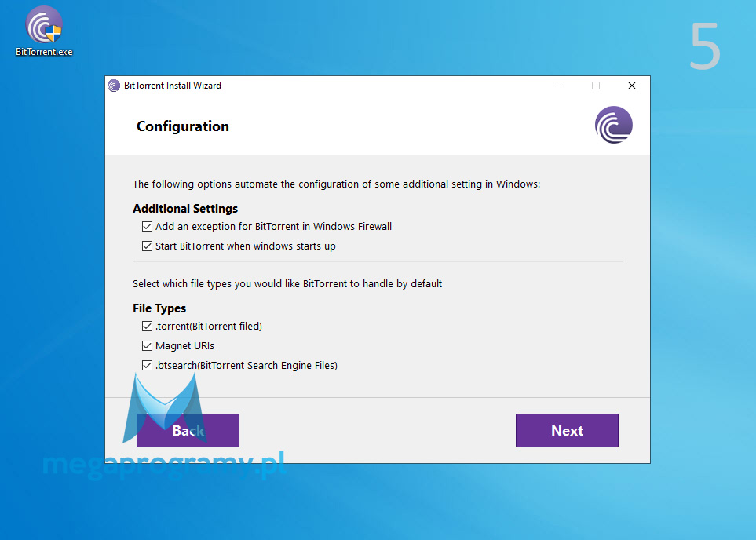Continue with the Next button
Viewport: 756px width, 540px height.
tap(567, 431)
